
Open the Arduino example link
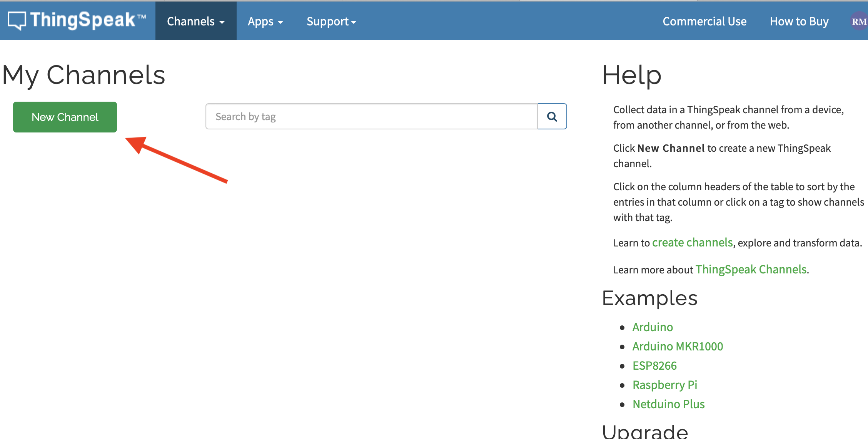pyautogui.click(x=653, y=327)
